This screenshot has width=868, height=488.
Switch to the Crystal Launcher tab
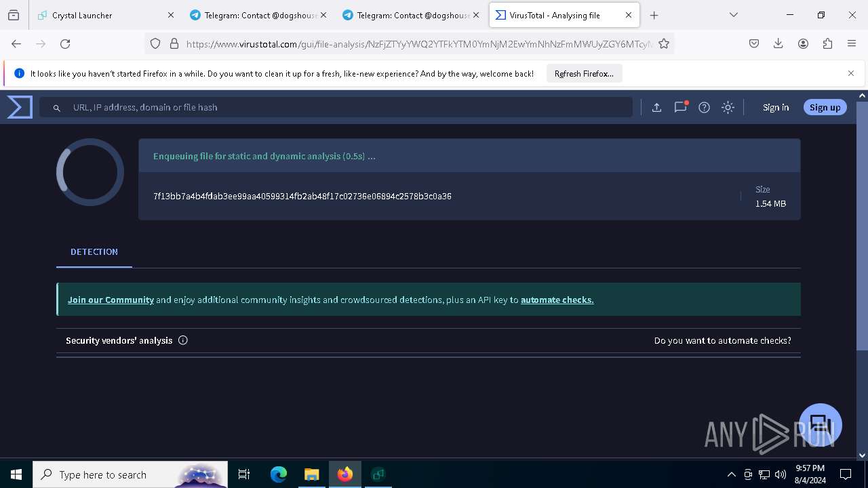(106, 15)
